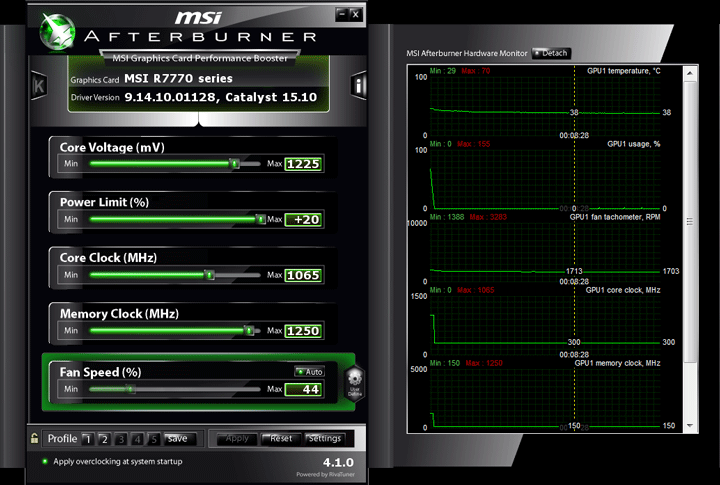Click the Core Voltage slider handle

point(235,164)
